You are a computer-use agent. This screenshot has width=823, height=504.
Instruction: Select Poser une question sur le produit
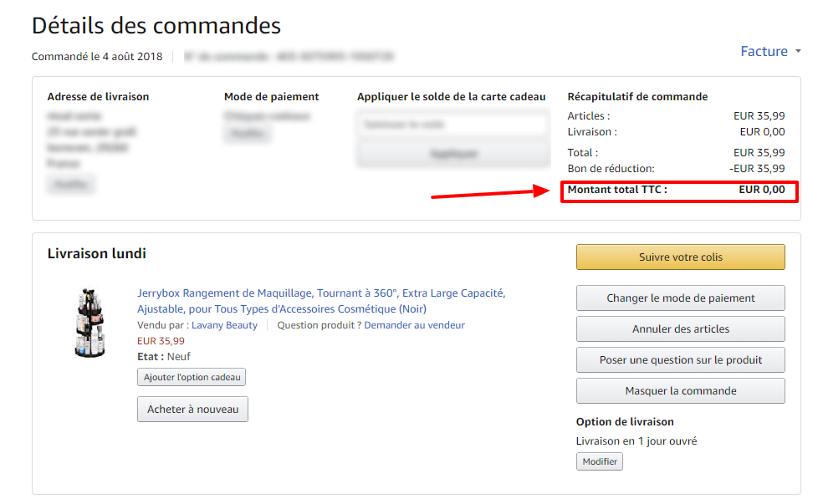tap(680, 360)
